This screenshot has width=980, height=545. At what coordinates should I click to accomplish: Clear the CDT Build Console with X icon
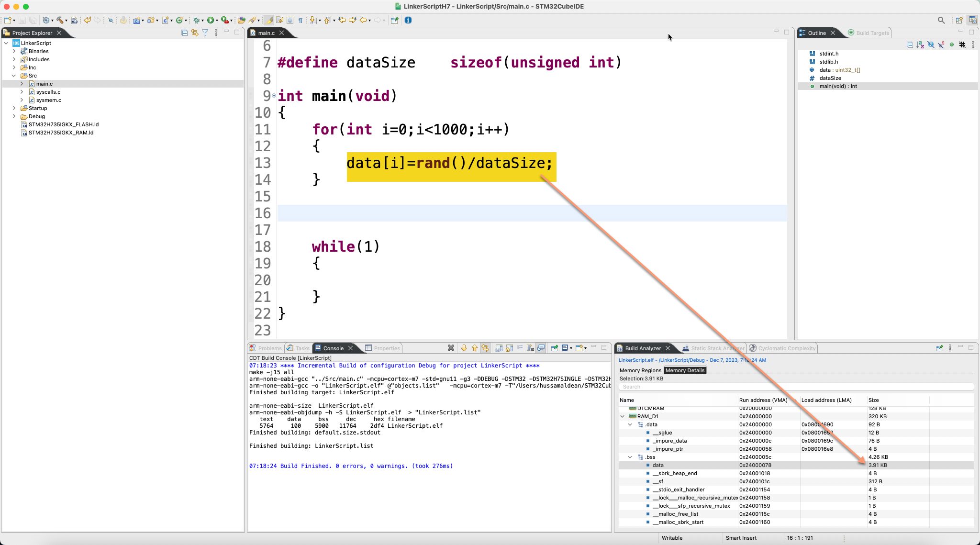pyautogui.click(x=451, y=348)
